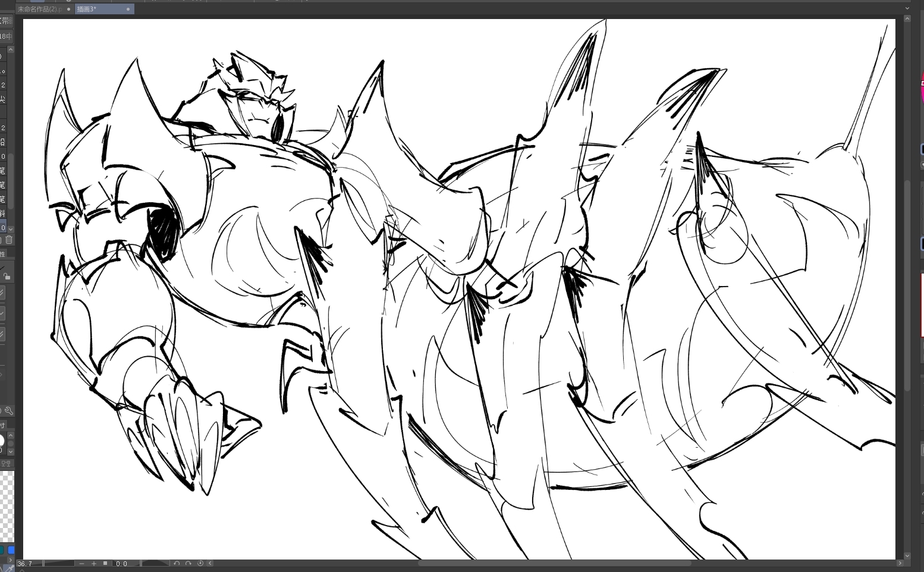
Task: Rotate canvas left with counterclockwise arrow
Action: [x=177, y=563]
